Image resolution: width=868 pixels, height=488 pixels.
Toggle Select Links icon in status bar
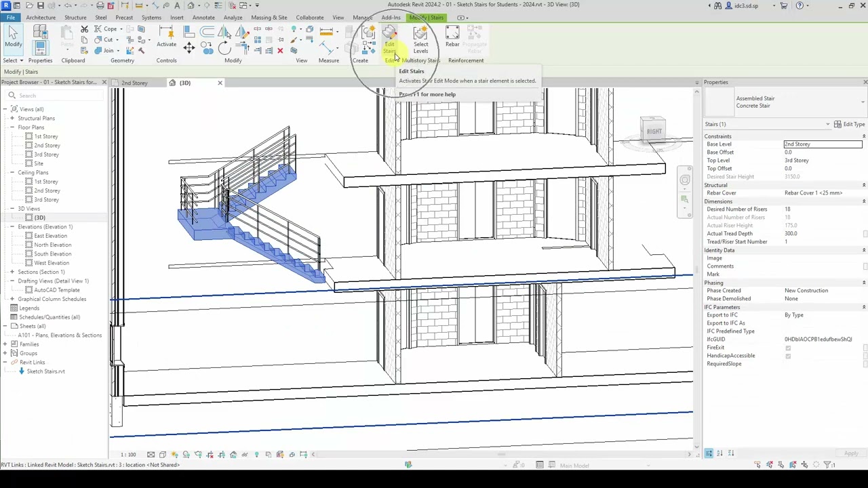click(757, 465)
